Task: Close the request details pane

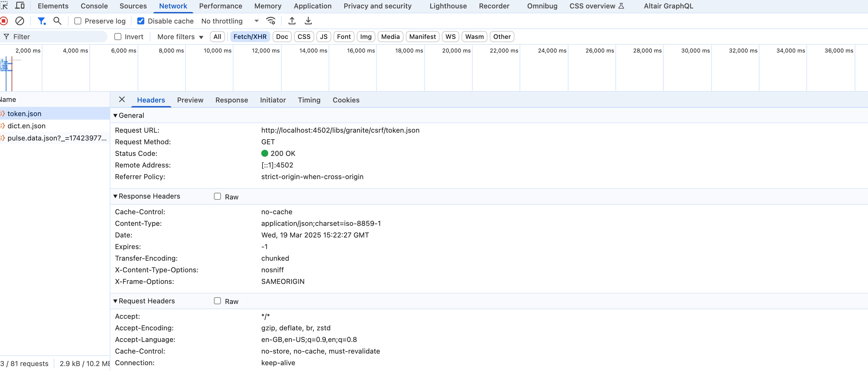Action: 122,99
